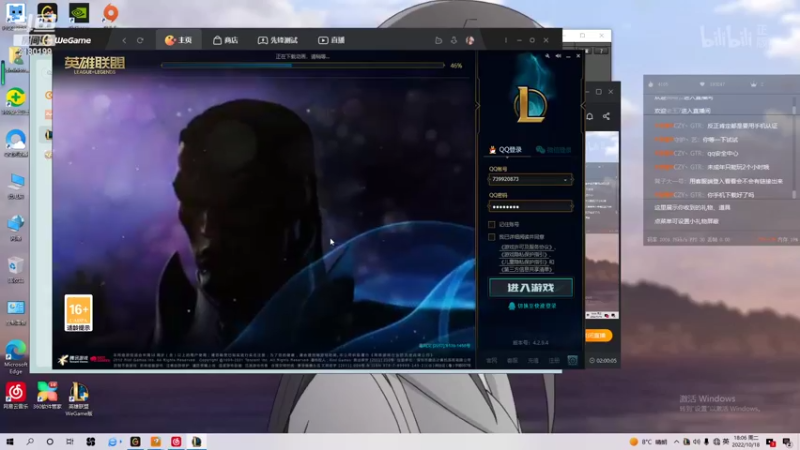The image size is (800, 450).
Task: Open the download manager icon in the WeGame header
Action: [x=454, y=40]
